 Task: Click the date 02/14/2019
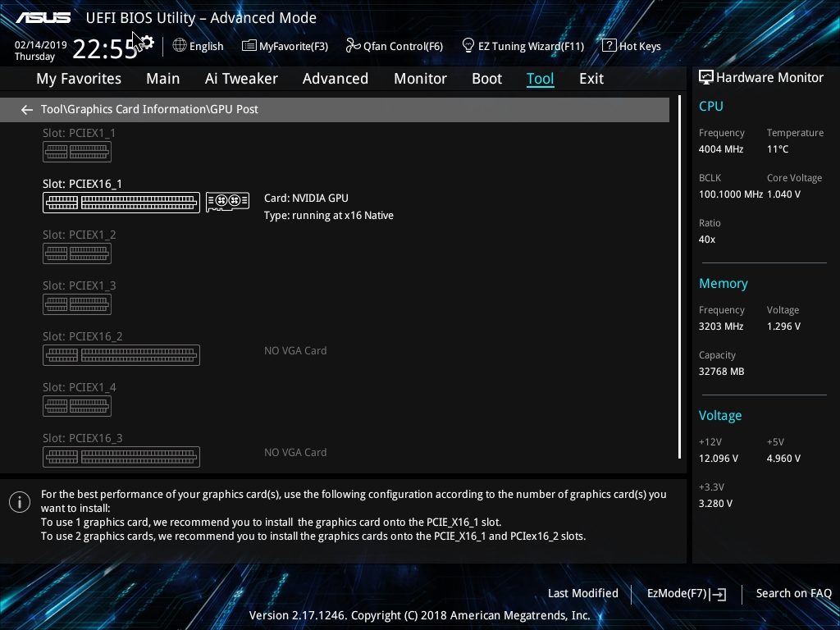(x=41, y=45)
